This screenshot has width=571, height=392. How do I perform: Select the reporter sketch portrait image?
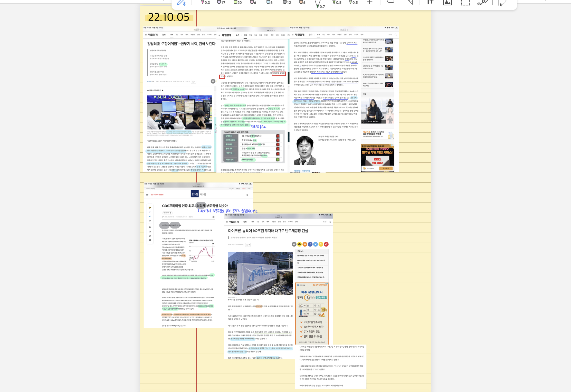click(305, 150)
